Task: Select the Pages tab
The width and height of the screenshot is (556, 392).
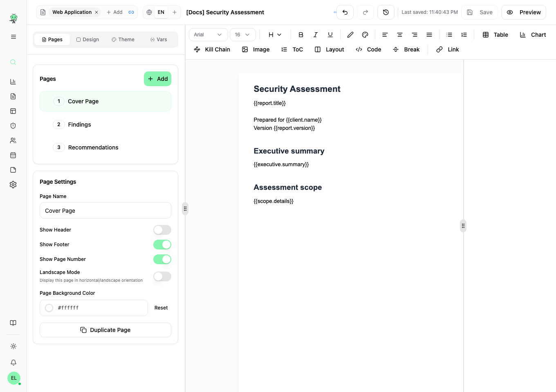Action: (52, 40)
